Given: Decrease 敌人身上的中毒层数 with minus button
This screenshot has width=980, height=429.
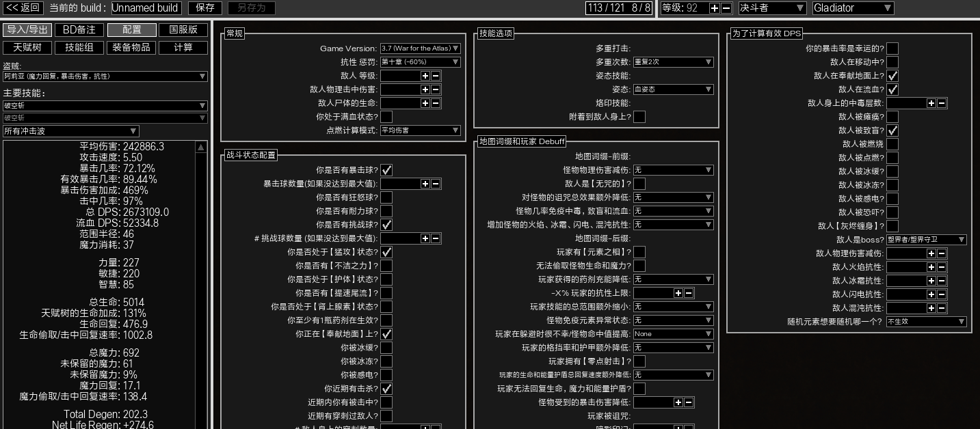Looking at the screenshot, I should click(x=942, y=103).
